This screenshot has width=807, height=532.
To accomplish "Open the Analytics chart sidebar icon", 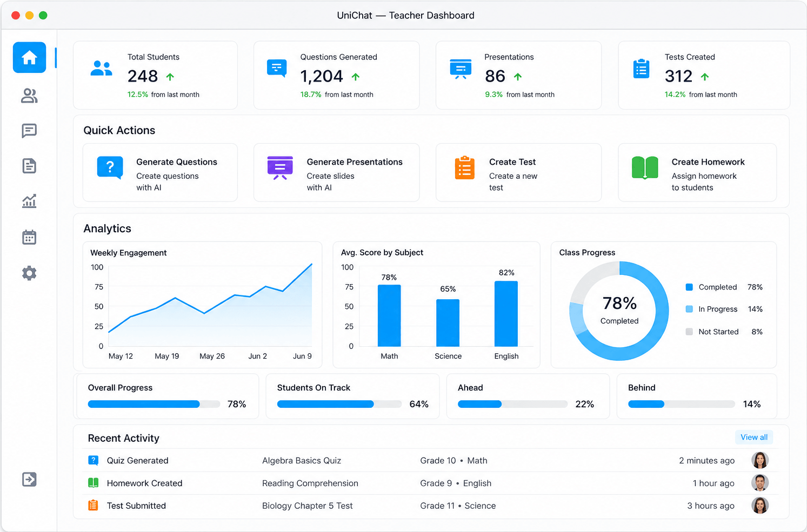I will pos(29,201).
